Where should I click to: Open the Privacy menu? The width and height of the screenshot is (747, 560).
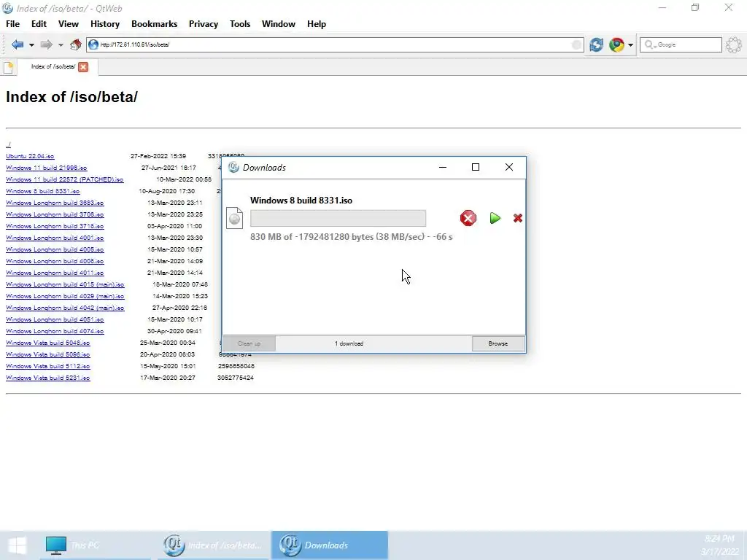coord(204,24)
